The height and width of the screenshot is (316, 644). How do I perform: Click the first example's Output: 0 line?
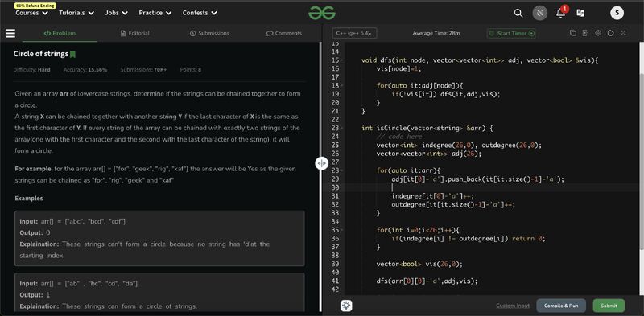(35, 232)
